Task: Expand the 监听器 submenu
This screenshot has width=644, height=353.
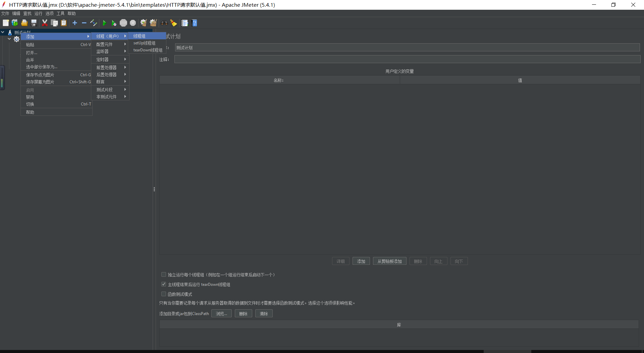Action: coord(103,51)
